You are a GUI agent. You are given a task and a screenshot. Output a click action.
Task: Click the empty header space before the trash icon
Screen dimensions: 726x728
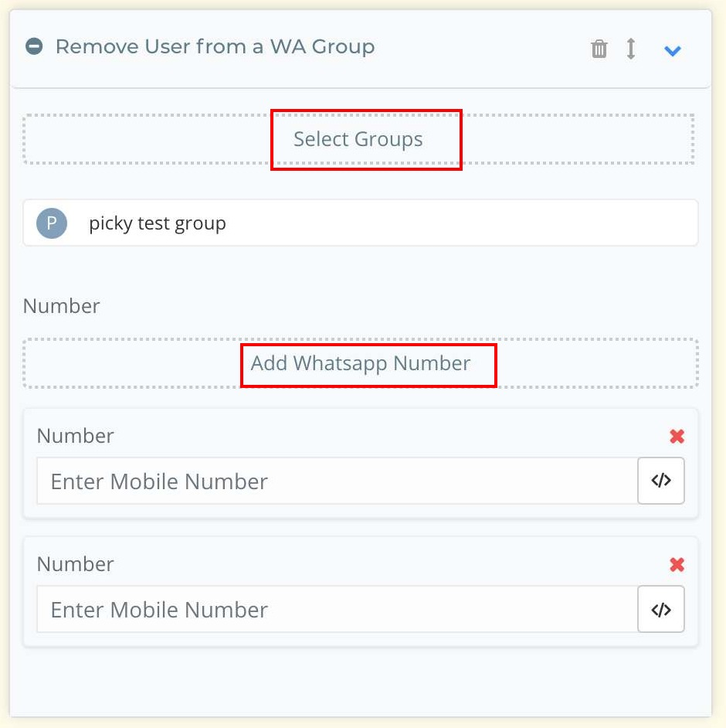tap(479, 48)
